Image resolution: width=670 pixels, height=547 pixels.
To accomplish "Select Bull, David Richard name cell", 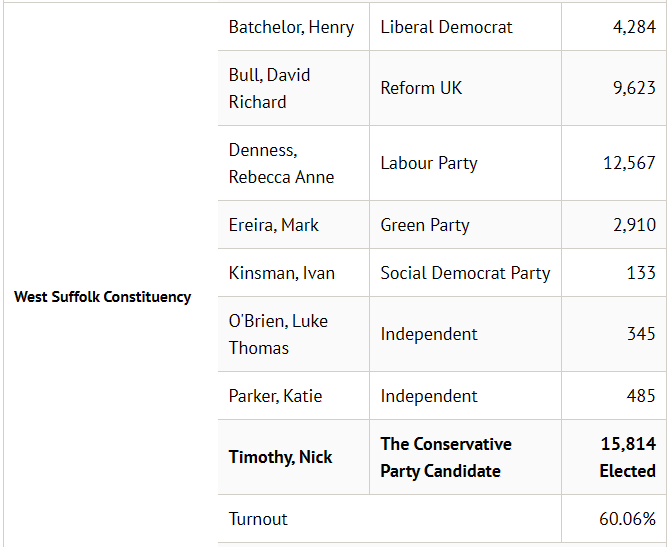I will pyautogui.click(x=294, y=88).
